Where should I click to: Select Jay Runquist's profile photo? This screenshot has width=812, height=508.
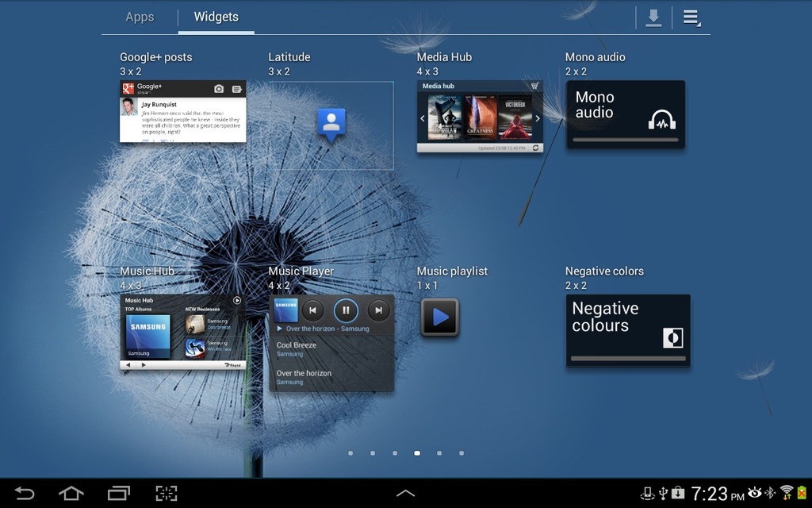(x=129, y=107)
